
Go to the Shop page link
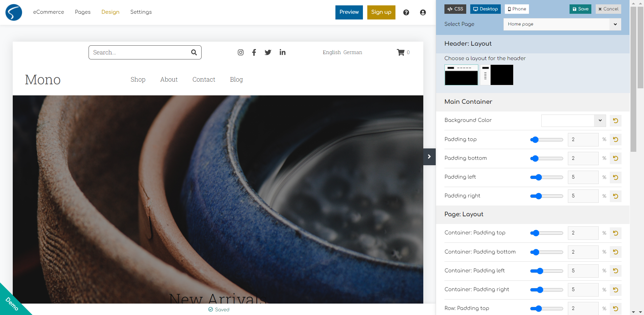[x=138, y=80]
